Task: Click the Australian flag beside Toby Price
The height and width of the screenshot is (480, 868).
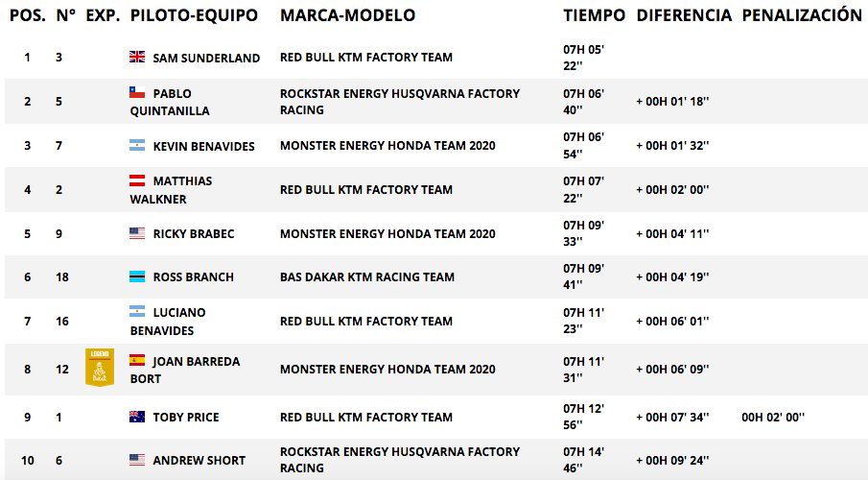Action: tap(137, 417)
